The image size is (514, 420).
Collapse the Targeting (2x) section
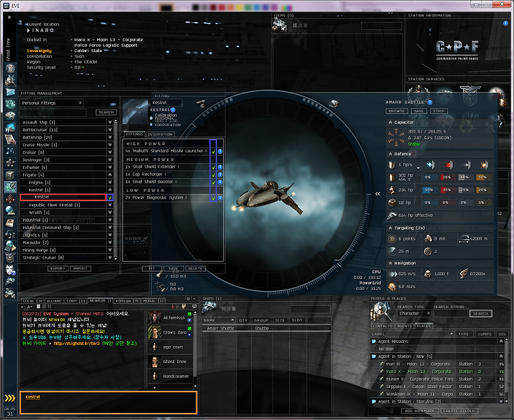pyautogui.click(x=390, y=228)
